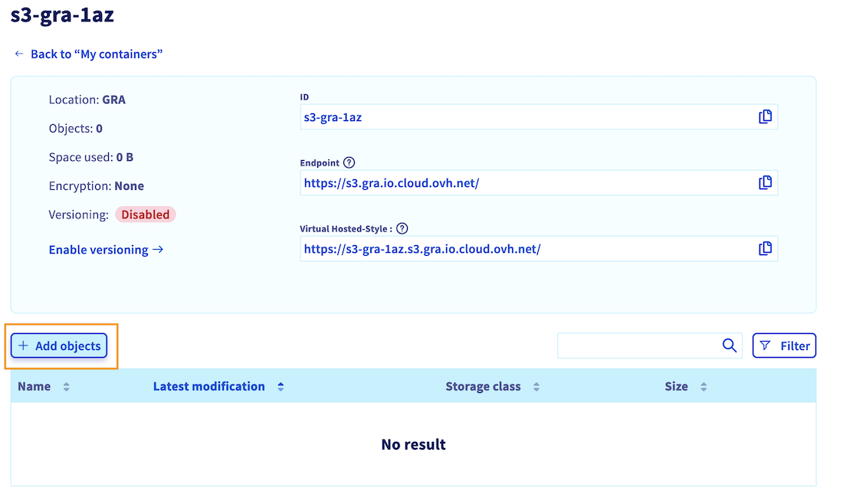The width and height of the screenshot is (843, 504).
Task: Open help tooltip next to Endpoint
Action: coord(349,162)
